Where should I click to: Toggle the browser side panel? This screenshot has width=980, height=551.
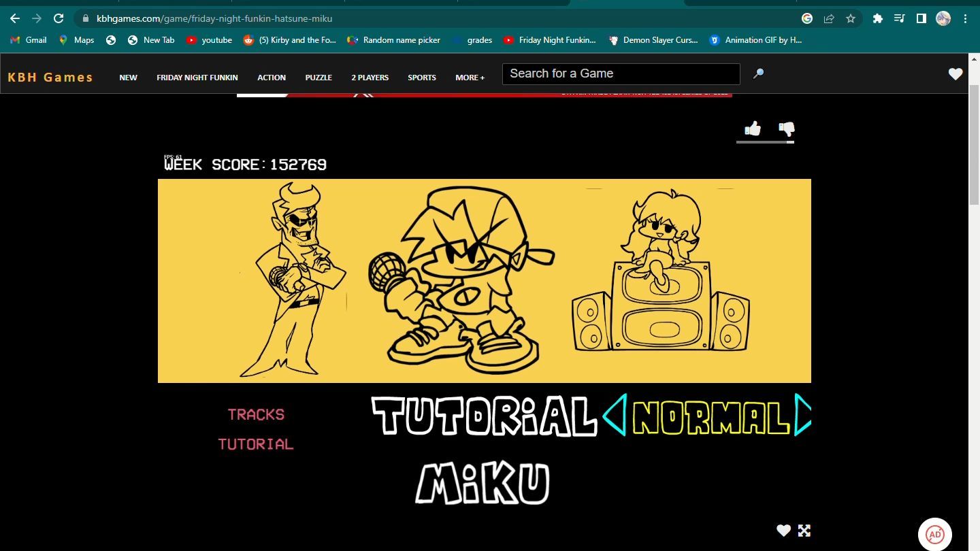click(921, 18)
